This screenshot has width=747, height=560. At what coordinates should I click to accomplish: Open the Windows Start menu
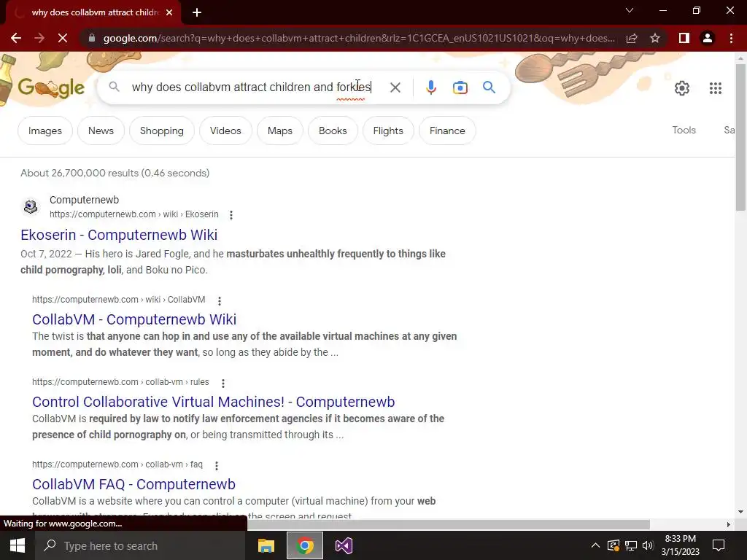pyautogui.click(x=18, y=545)
